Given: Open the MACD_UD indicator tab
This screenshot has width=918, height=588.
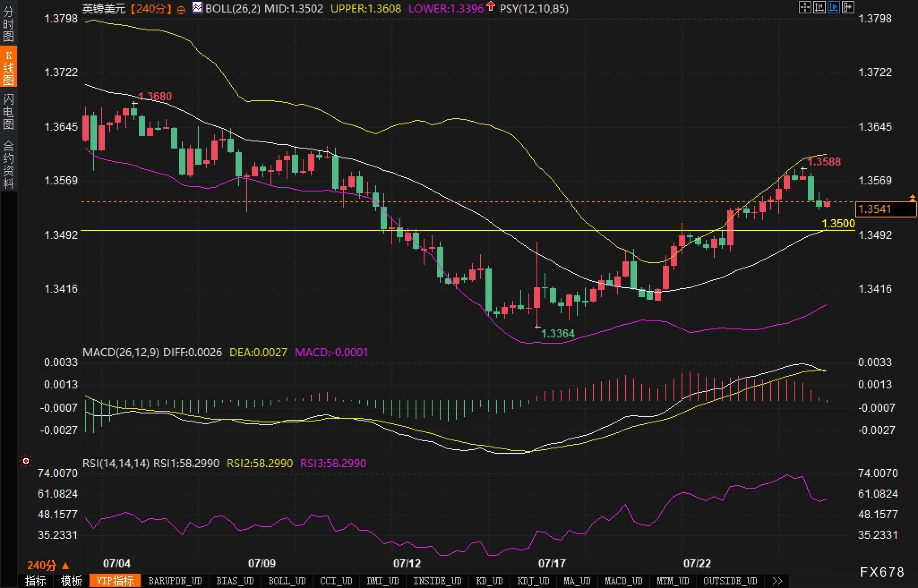Looking at the screenshot, I should point(623,581).
